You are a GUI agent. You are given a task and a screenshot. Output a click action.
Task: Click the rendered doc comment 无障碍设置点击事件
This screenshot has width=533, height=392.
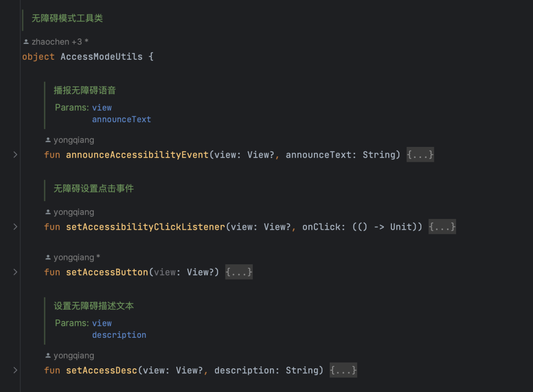pyautogui.click(x=93, y=188)
